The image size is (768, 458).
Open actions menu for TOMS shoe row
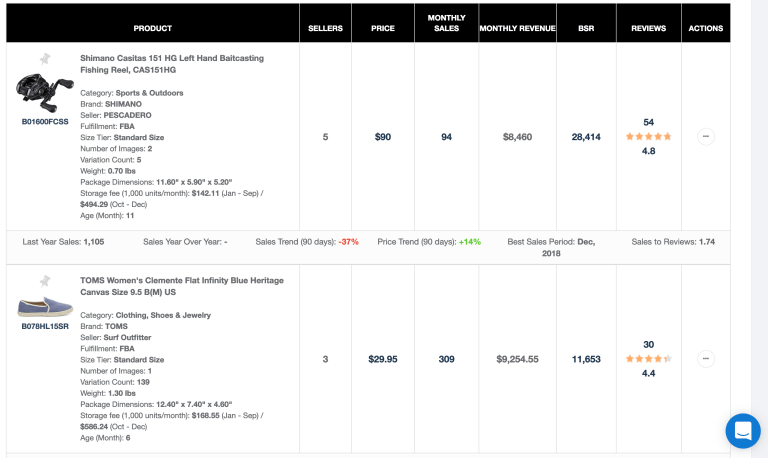tap(705, 359)
